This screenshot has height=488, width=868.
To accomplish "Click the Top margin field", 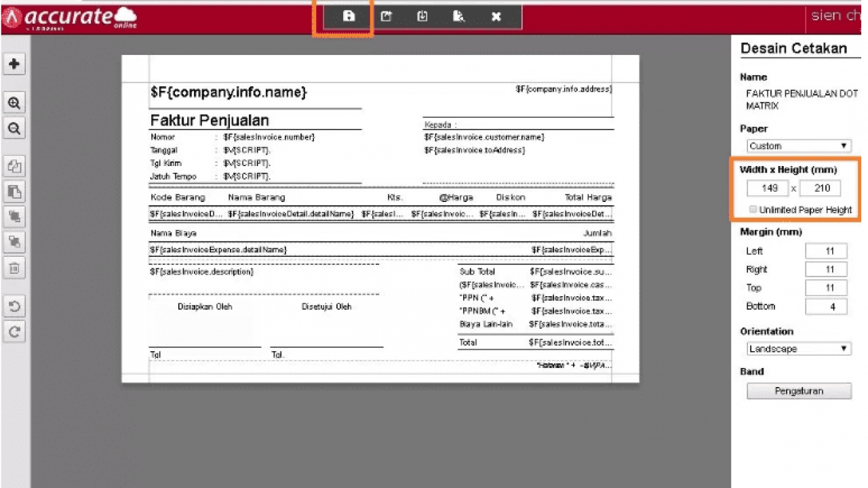I will [x=826, y=288].
